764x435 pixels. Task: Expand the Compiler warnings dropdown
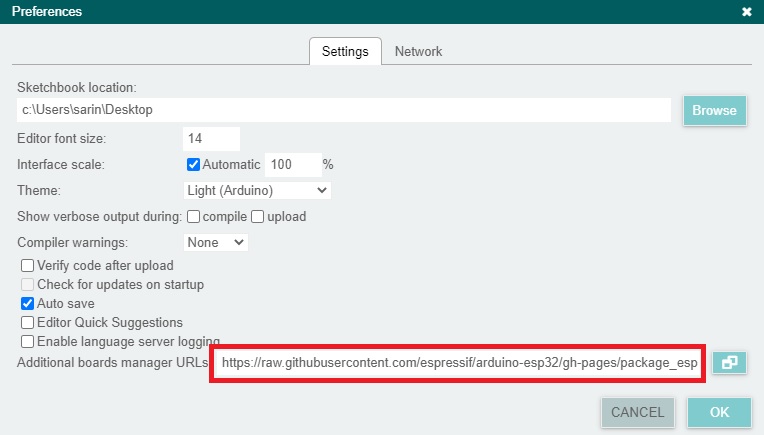click(216, 242)
